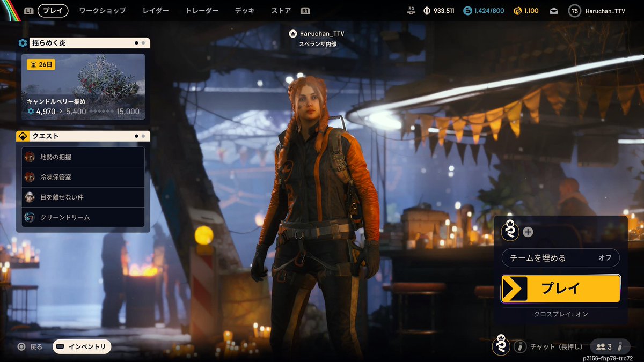The image size is (644, 362).
Task: Click the trader portrait beside 冷凍保管室
Action: 30,177
